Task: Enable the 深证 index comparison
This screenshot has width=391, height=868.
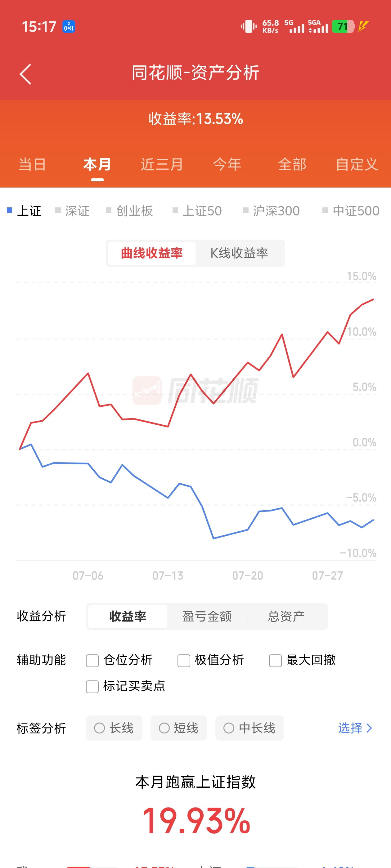Action: (x=73, y=211)
